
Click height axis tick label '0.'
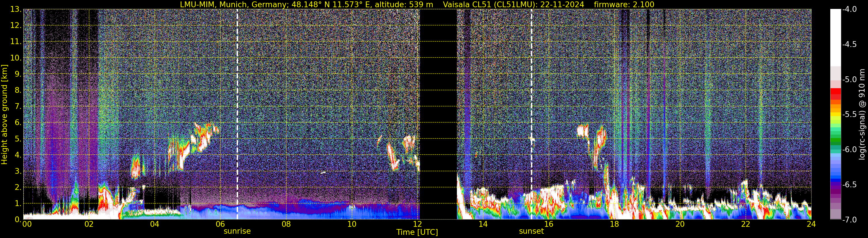pyautogui.click(x=18, y=220)
